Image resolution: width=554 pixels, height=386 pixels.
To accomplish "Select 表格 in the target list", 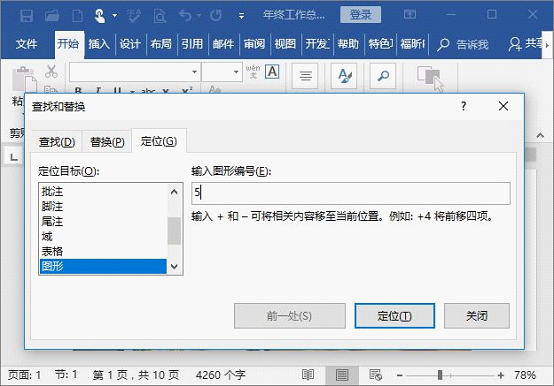I will pos(103,251).
